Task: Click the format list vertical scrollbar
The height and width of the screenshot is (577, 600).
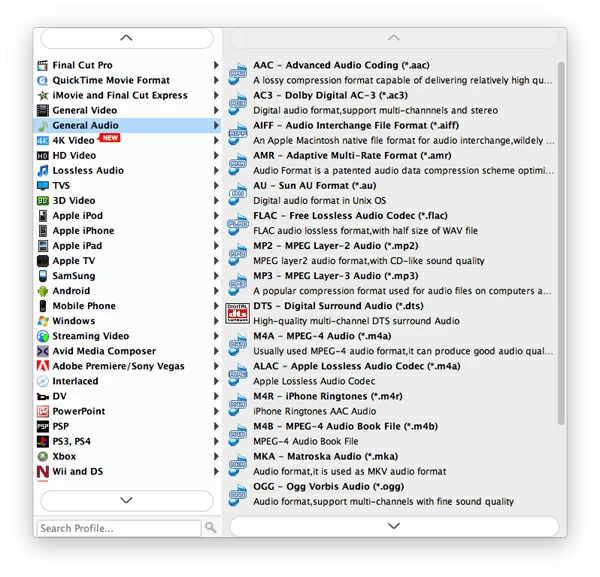Action: [561, 240]
